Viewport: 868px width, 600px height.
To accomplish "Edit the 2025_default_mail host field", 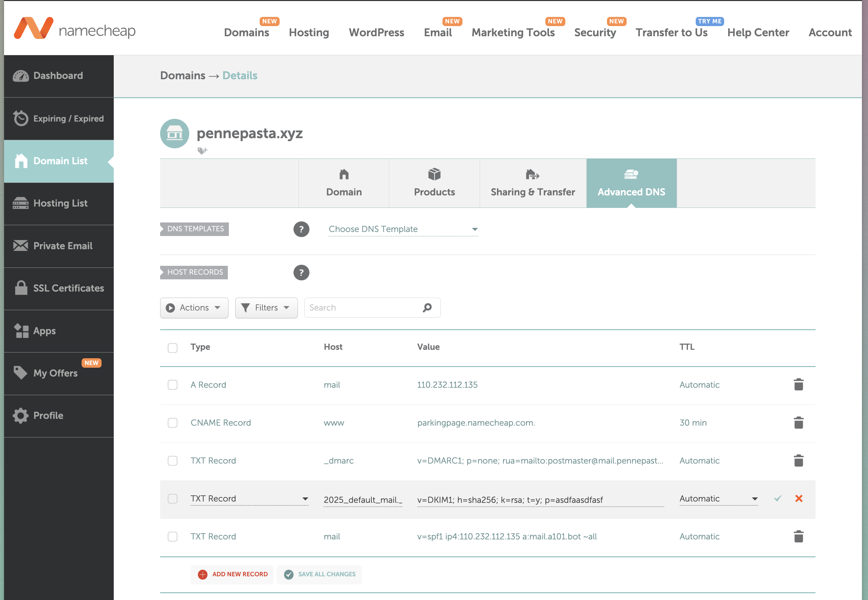I will 363,500.
